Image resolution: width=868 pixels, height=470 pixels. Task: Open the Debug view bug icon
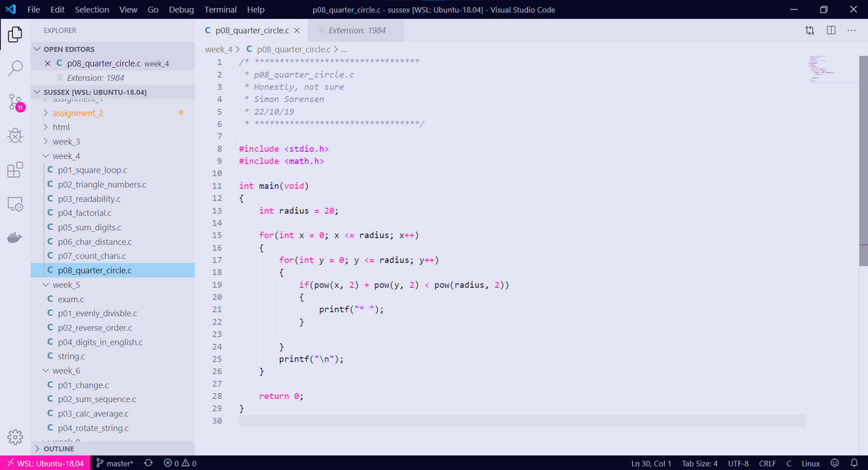pyautogui.click(x=15, y=136)
